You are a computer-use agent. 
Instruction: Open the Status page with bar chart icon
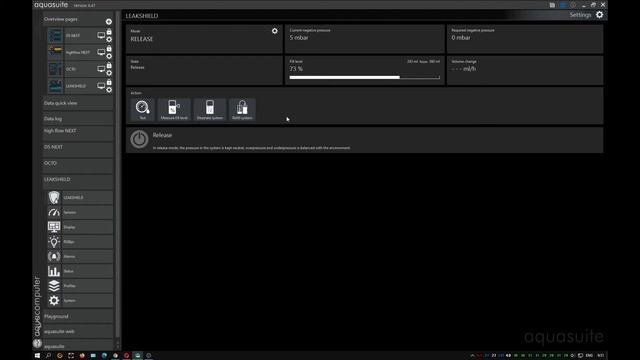pos(80,271)
